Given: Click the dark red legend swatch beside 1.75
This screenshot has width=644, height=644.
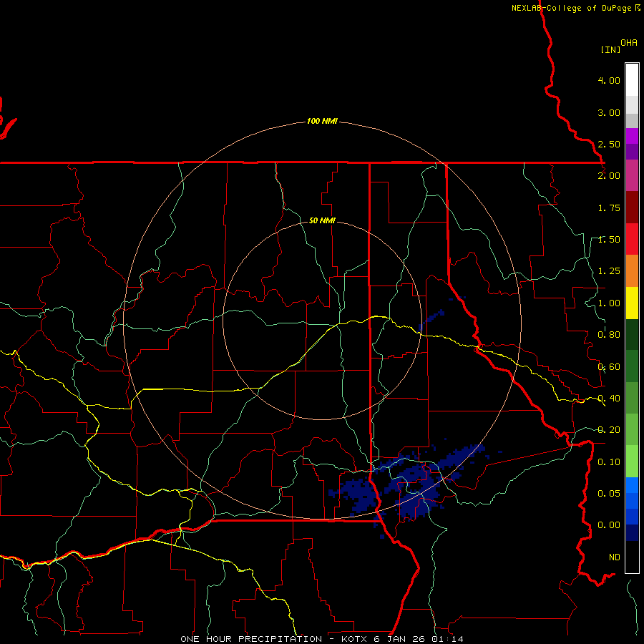Looking at the screenshot, I should (632, 208).
